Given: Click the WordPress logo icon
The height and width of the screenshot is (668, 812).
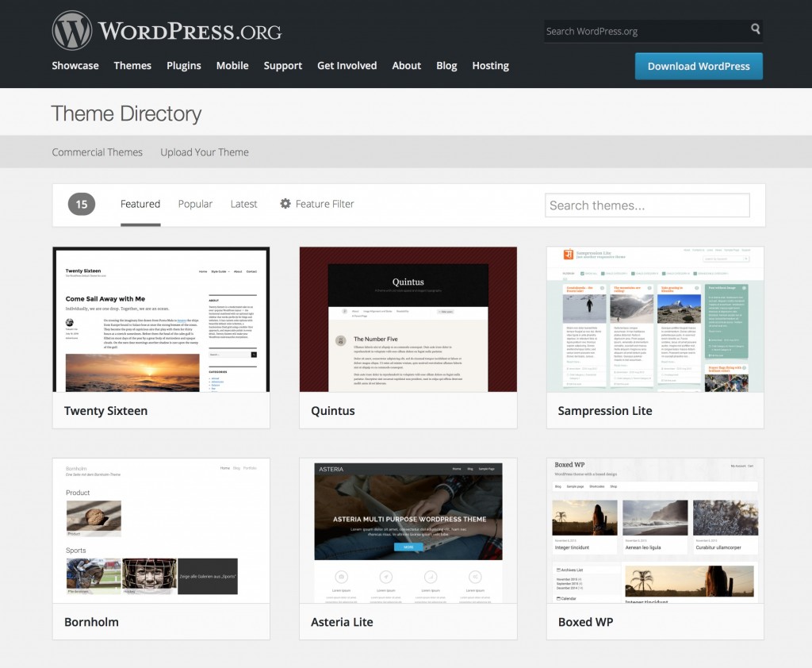Looking at the screenshot, I should [72, 30].
